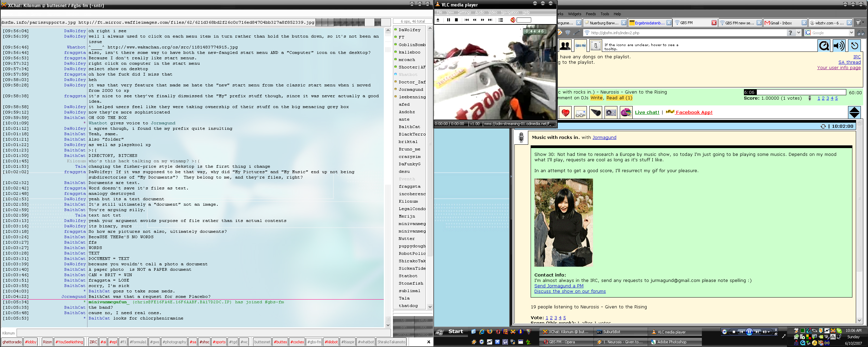The width and height of the screenshot is (868, 347).
Task: Close the active GBS FM tab with red X
Action: (714, 23)
